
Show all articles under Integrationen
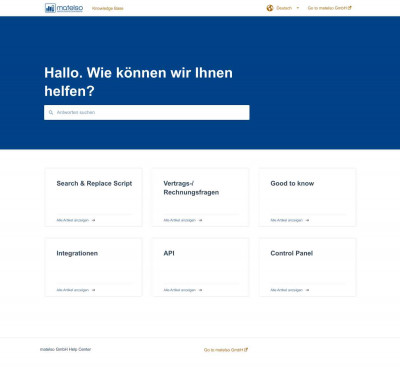coord(76,290)
